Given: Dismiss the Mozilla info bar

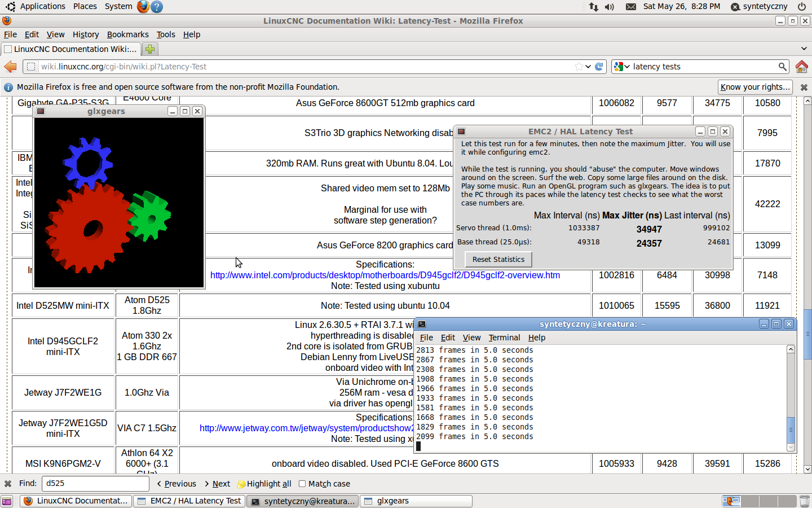Looking at the screenshot, I should click(804, 87).
